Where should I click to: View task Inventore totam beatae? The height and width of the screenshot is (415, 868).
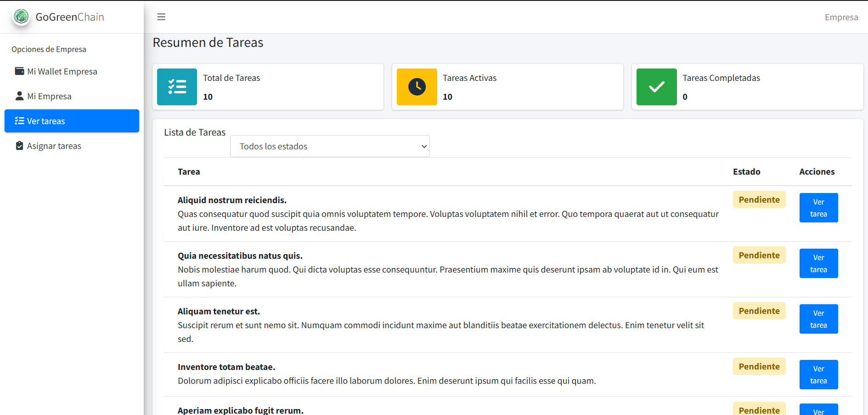(x=818, y=375)
